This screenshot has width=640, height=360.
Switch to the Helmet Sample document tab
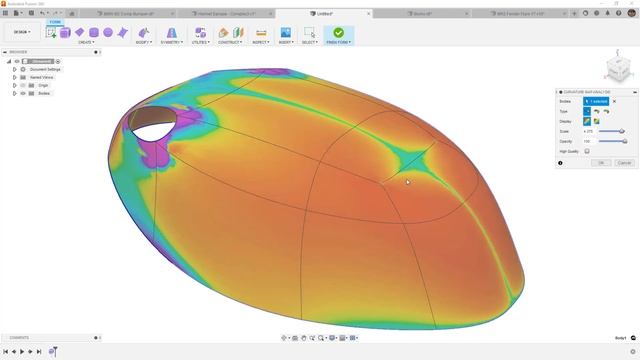227,13
